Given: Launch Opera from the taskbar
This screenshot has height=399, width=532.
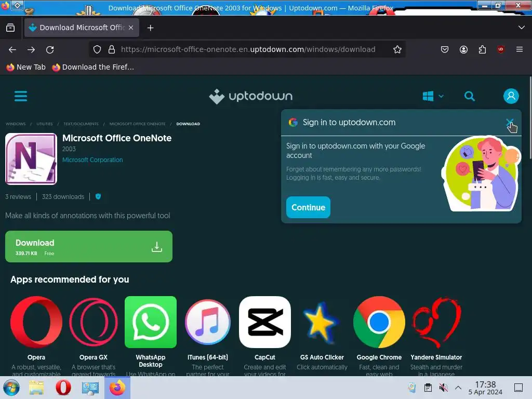Looking at the screenshot, I should tap(63, 388).
